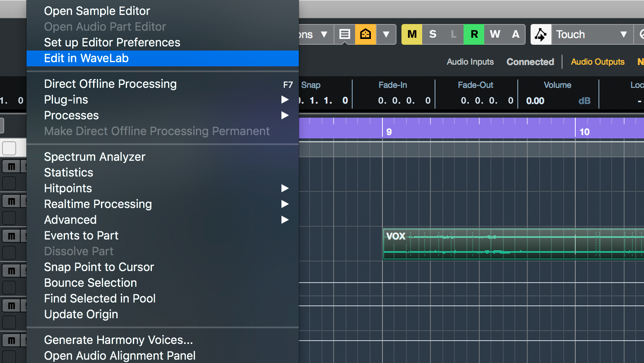Screen dimensions: 644x363
Task: Click the Connected status text
Action: pos(530,61)
